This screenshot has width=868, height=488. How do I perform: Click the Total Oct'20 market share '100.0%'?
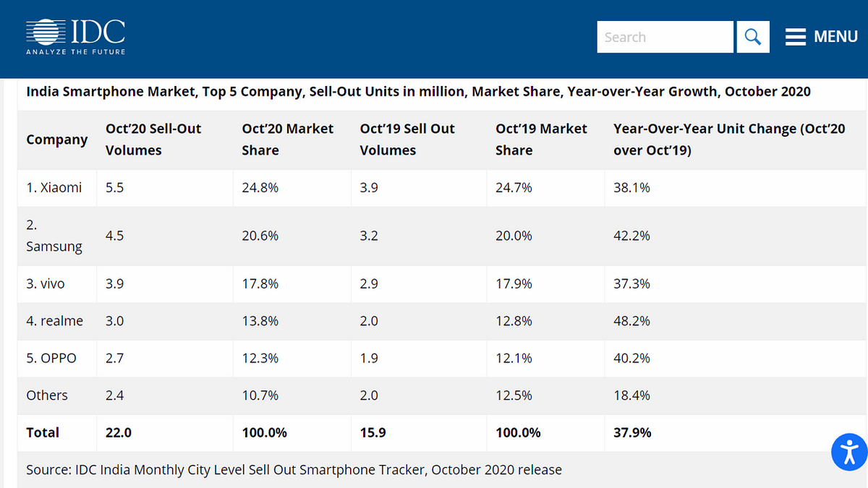[x=264, y=432]
